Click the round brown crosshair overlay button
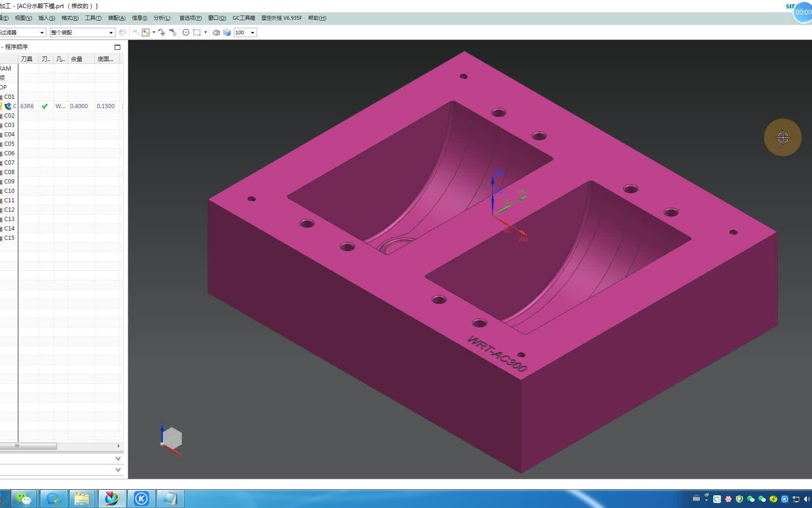812x508 pixels. pos(782,137)
